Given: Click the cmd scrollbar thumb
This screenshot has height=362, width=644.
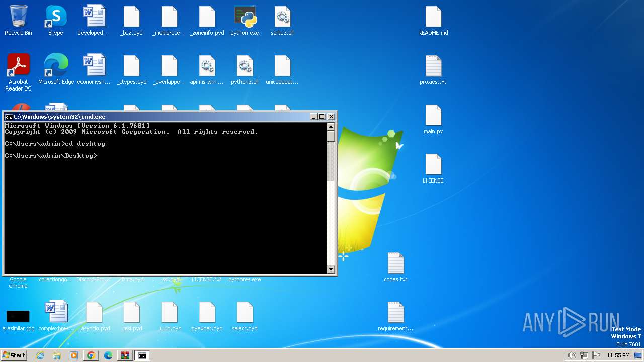Looking at the screenshot, I should pyautogui.click(x=331, y=136).
